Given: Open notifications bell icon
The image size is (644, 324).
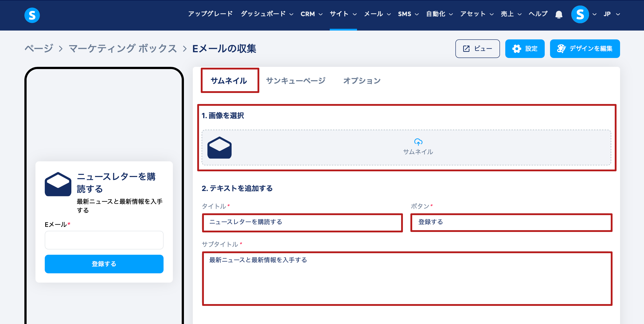Looking at the screenshot, I should point(558,14).
